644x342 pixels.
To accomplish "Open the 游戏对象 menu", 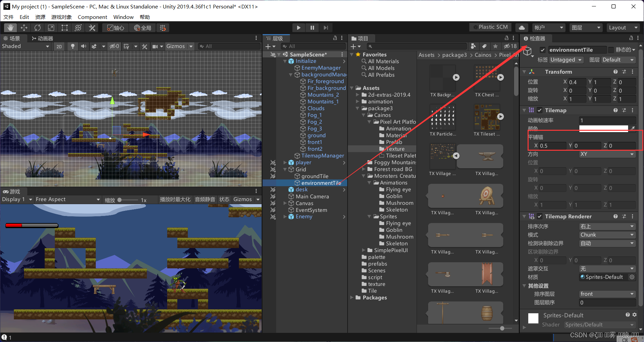I will click(61, 17).
